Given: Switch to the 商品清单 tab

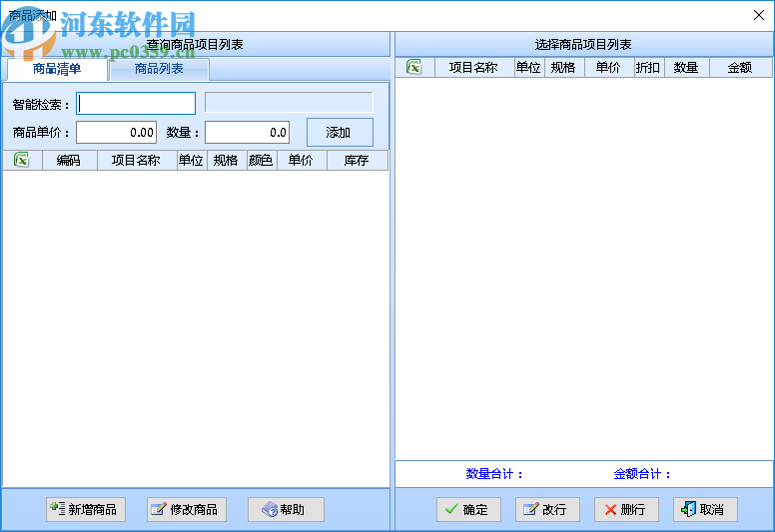Looking at the screenshot, I should [57, 69].
